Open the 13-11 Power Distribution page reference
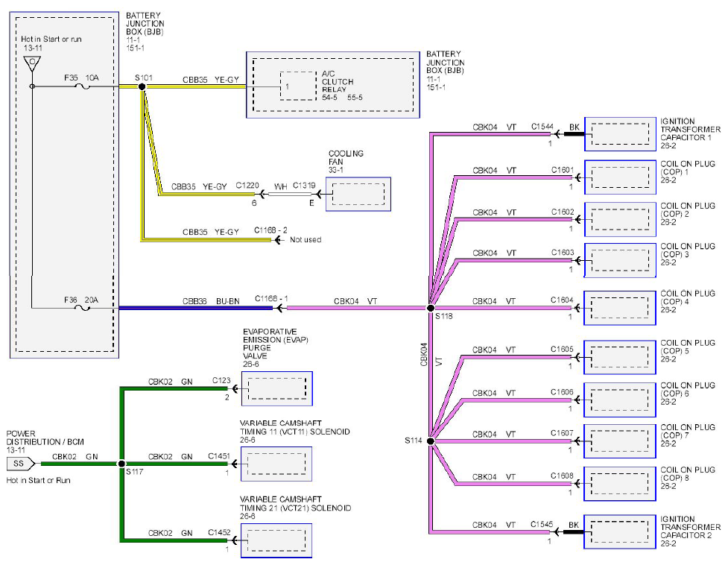Image resolution: width=728 pixels, height=565 pixels. point(16,450)
